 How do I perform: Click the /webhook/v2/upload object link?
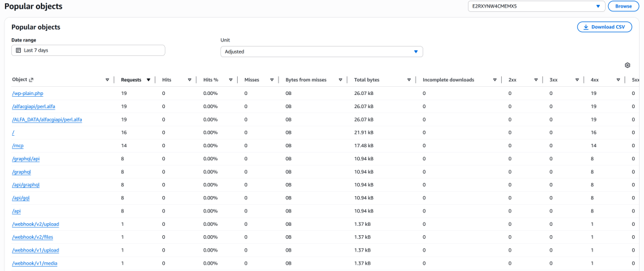point(35,224)
